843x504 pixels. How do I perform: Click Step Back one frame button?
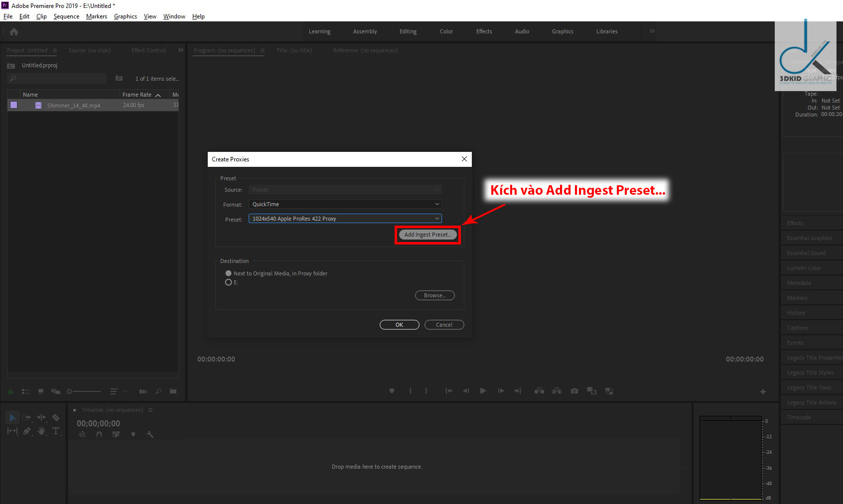[466, 391]
